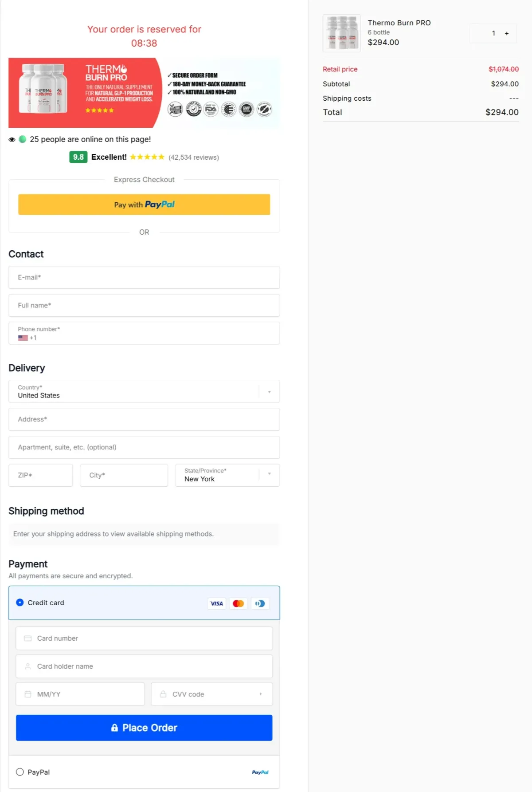The height and width of the screenshot is (792, 532).
Task: Click the Shipping method section heading
Action: point(46,511)
